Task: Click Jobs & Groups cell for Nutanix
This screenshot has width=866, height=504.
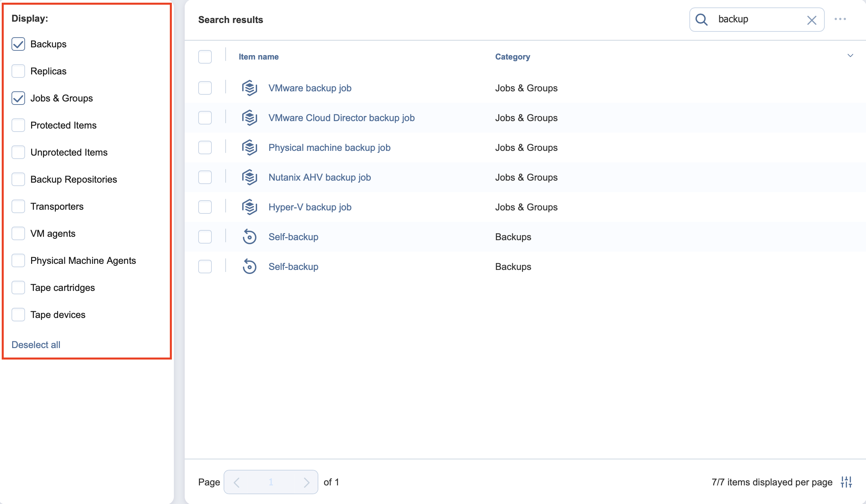Action: click(526, 178)
